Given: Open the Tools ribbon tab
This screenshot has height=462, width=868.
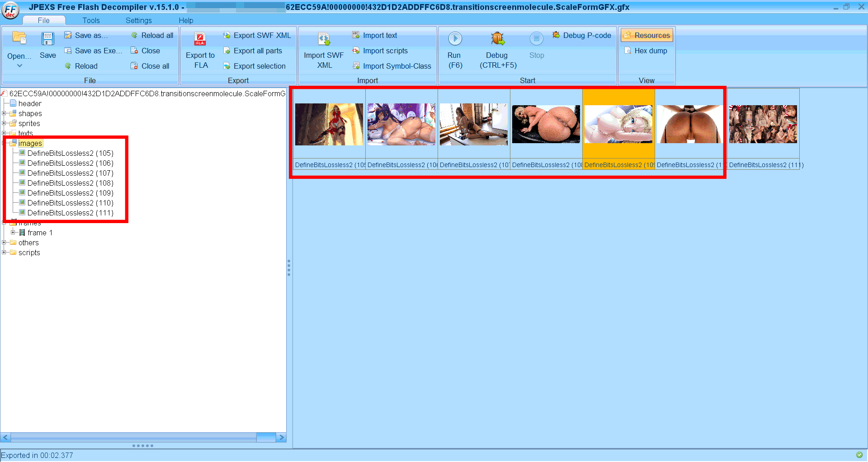Looking at the screenshot, I should click(91, 20).
